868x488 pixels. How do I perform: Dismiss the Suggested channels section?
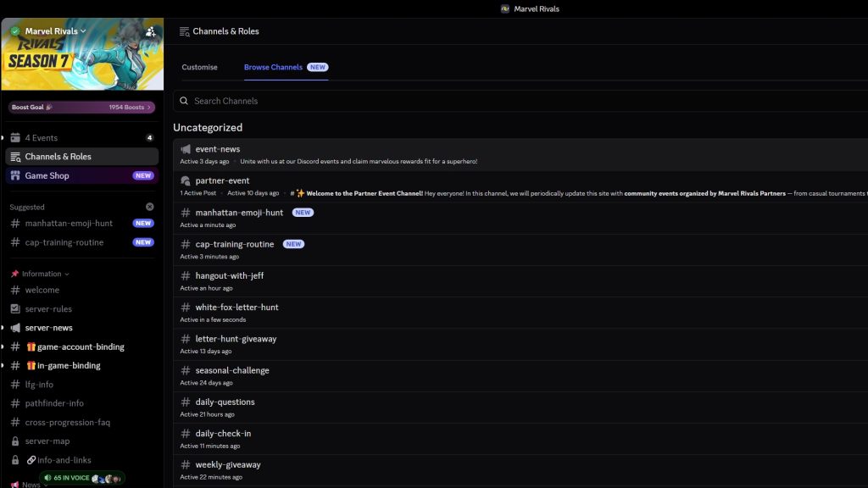[x=150, y=206]
